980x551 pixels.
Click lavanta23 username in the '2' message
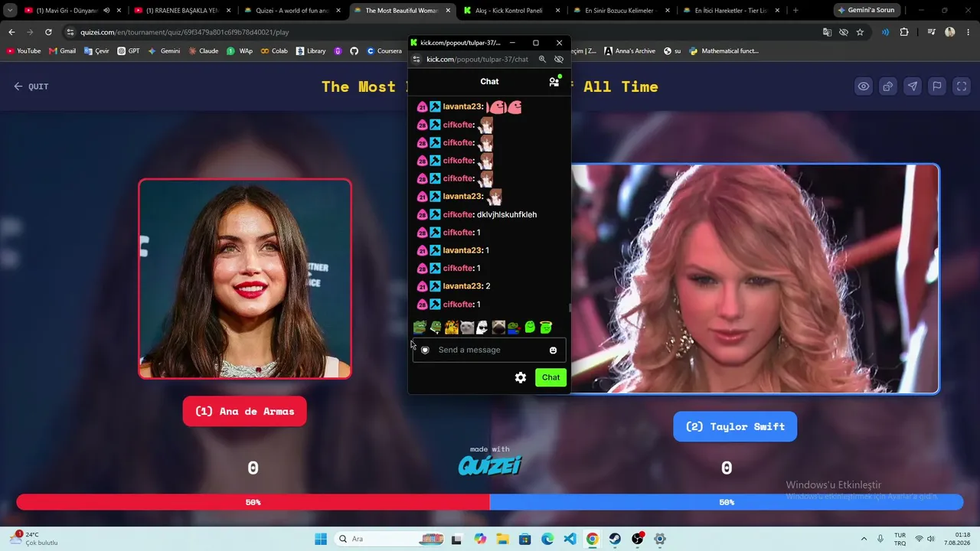click(x=463, y=286)
